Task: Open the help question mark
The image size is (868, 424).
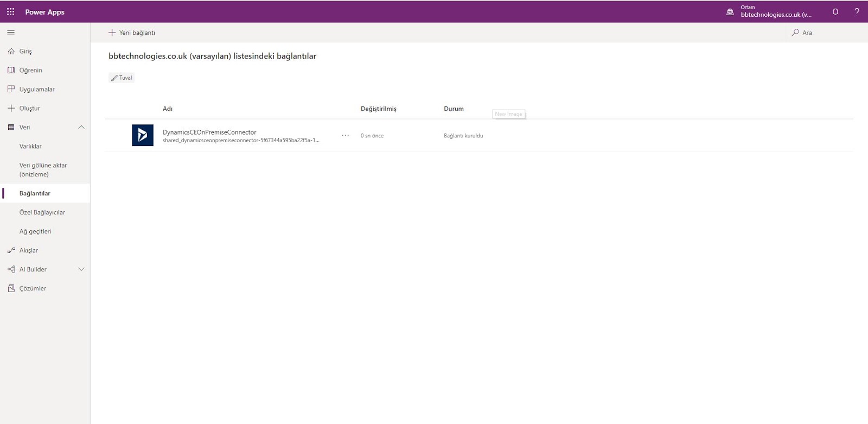Action: [857, 11]
